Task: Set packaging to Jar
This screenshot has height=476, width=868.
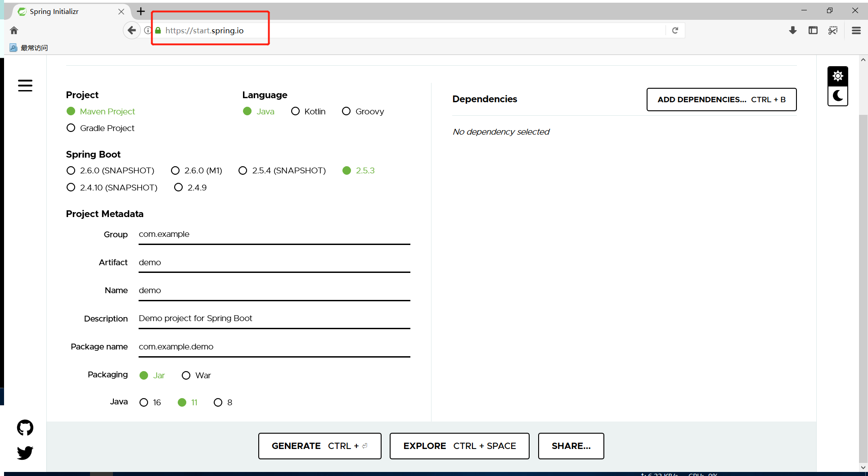Action: 152,376
